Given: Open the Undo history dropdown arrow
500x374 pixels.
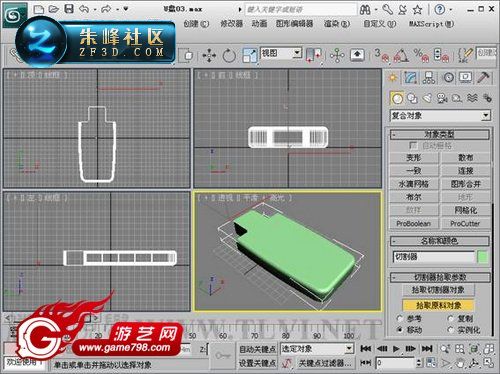Looking at the screenshot, I should [94, 10].
